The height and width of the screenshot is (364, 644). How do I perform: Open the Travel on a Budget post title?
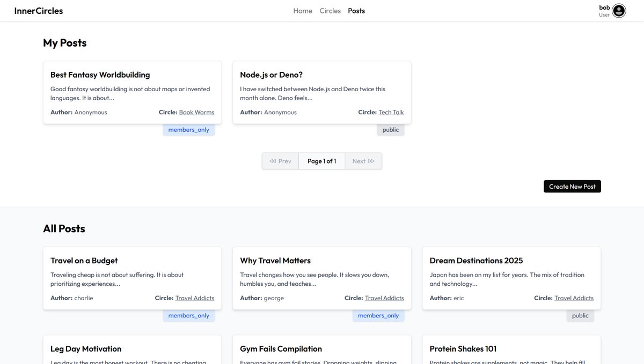click(84, 261)
